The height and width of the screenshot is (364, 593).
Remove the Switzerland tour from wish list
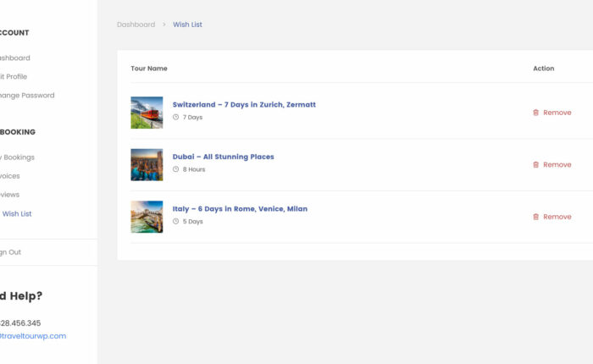click(557, 113)
